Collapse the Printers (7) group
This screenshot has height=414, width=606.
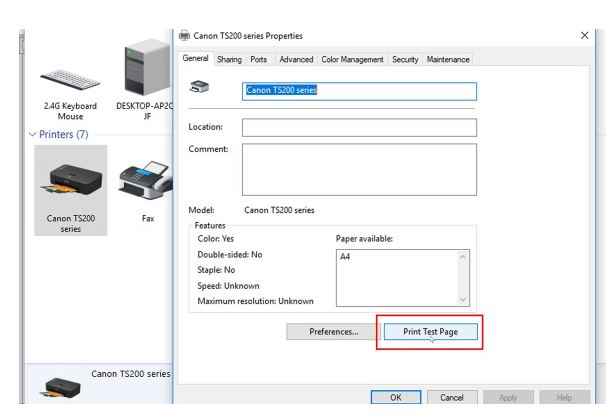point(32,135)
